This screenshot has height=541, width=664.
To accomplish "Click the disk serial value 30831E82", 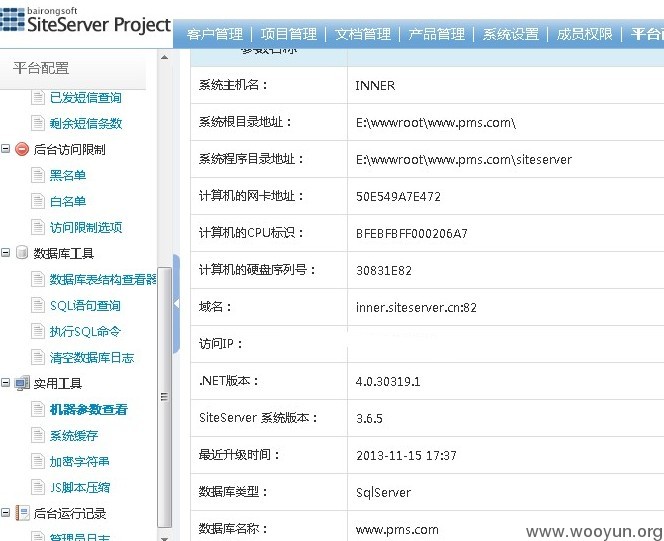I will click(384, 270).
